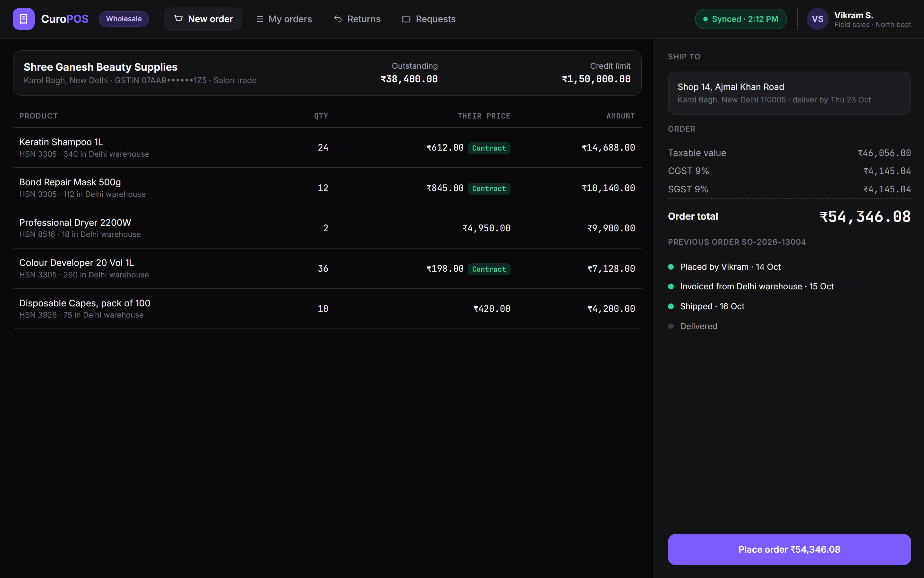Click the Order total ₹54,346.08 amount

tap(865, 217)
